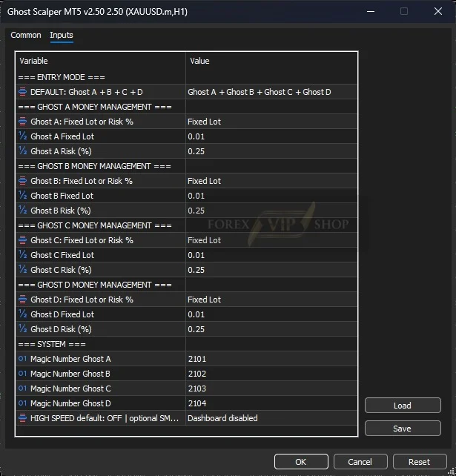Click the enum icon for Ghost D: Fixed Lot or Risk %
This screenshot has width=456, height=476.
click(x=22, y=300)
